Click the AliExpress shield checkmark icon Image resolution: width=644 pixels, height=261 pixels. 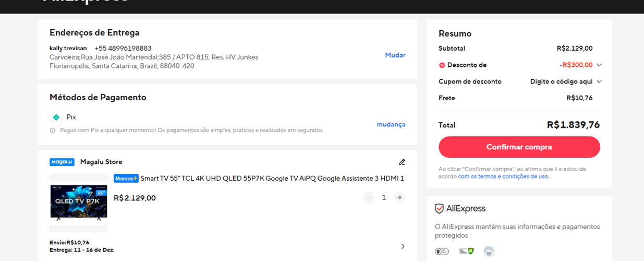click(x=440, y=209)
